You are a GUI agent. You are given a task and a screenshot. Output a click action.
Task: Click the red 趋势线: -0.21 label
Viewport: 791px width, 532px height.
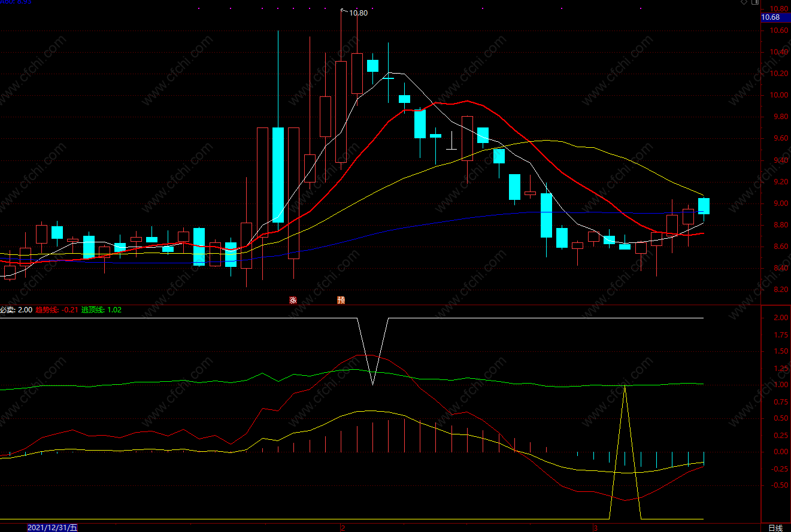coord(57,309)
